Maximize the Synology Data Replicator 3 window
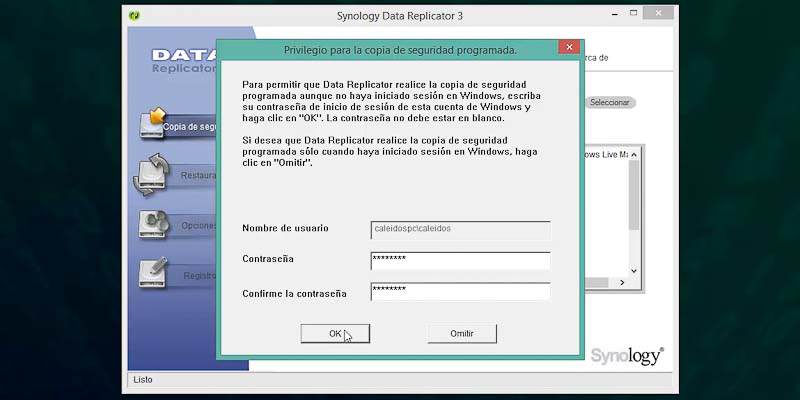 [x=633, y=13]
